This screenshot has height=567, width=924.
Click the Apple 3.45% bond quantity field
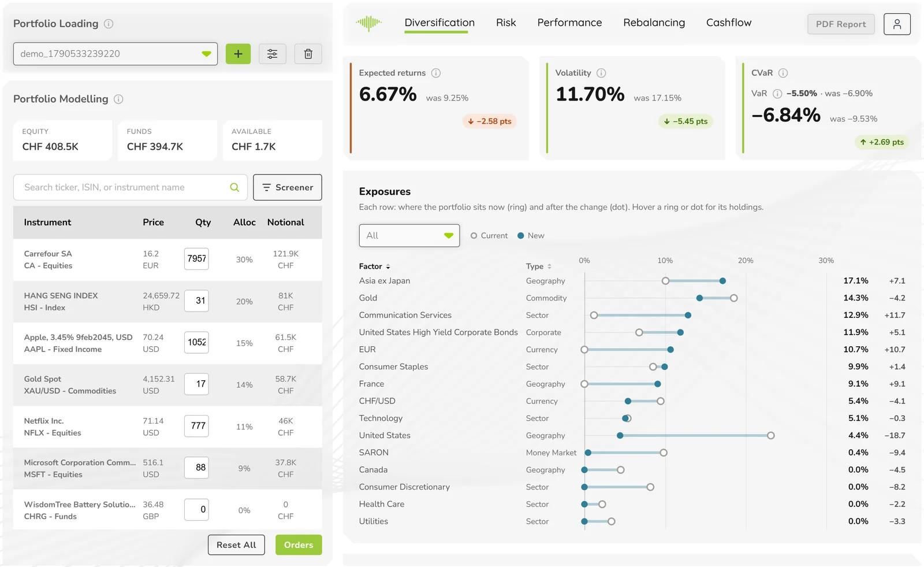(196, 342)
